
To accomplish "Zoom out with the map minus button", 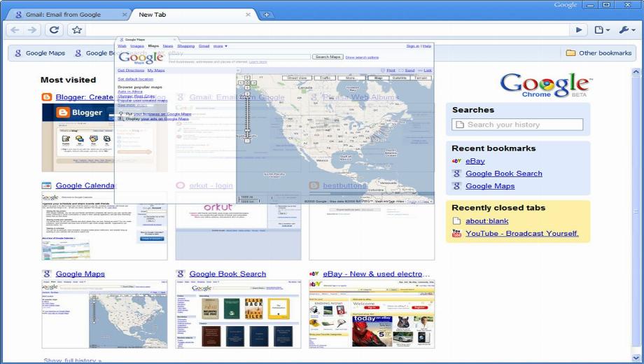I will (247, 141).
